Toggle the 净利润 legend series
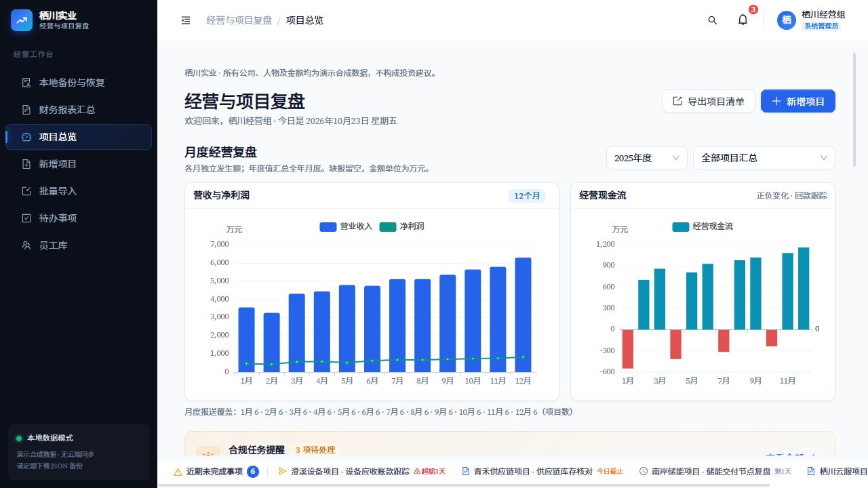Viewport: 868px width, 488px height. pos(401,227)
